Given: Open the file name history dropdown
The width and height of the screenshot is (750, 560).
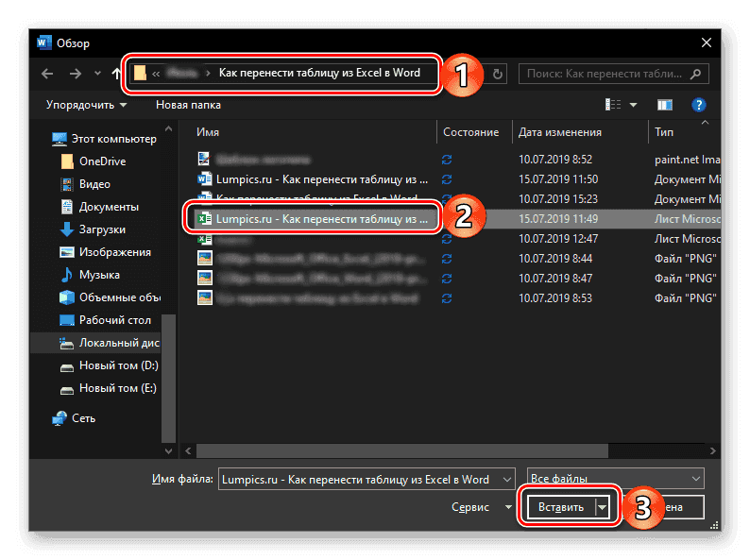Looking at the screenshot, I should [507, 479].
